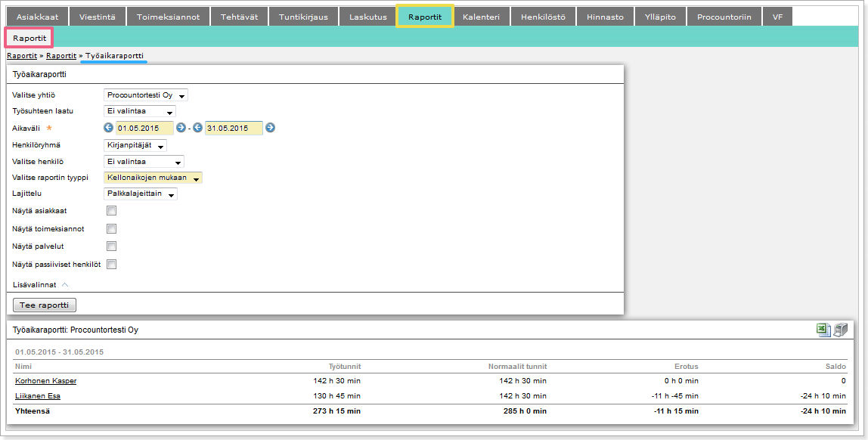Click Työaikaraportti breadcrumb text
This screenshot has height=440, width=868.
click(x=115, y=56)
